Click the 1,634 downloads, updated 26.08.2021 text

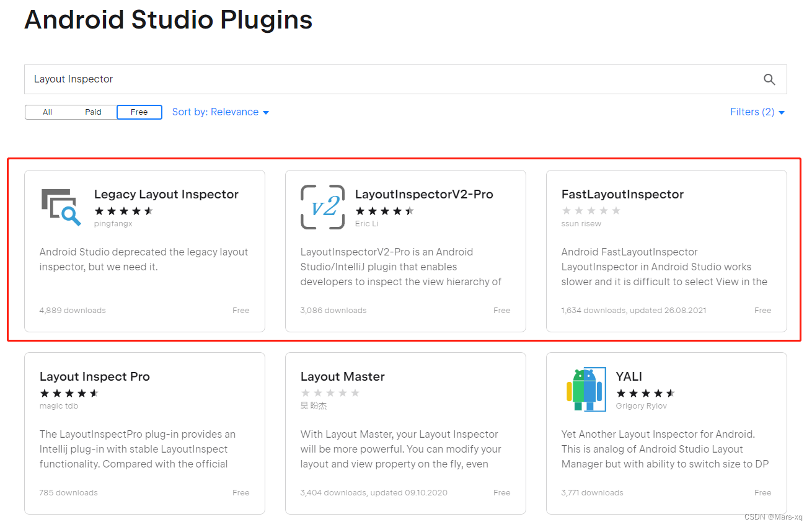(x=633, y=311)
